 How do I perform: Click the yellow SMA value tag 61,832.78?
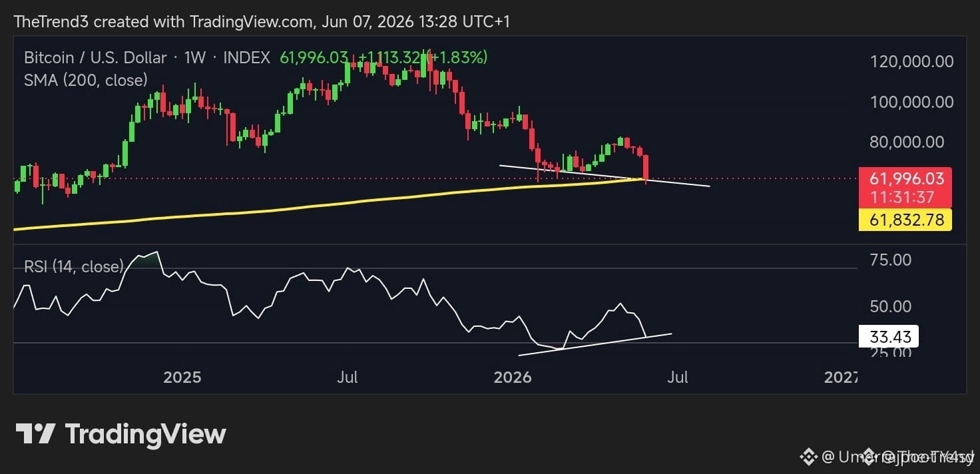pyautogui.click(x=905, y=220)
